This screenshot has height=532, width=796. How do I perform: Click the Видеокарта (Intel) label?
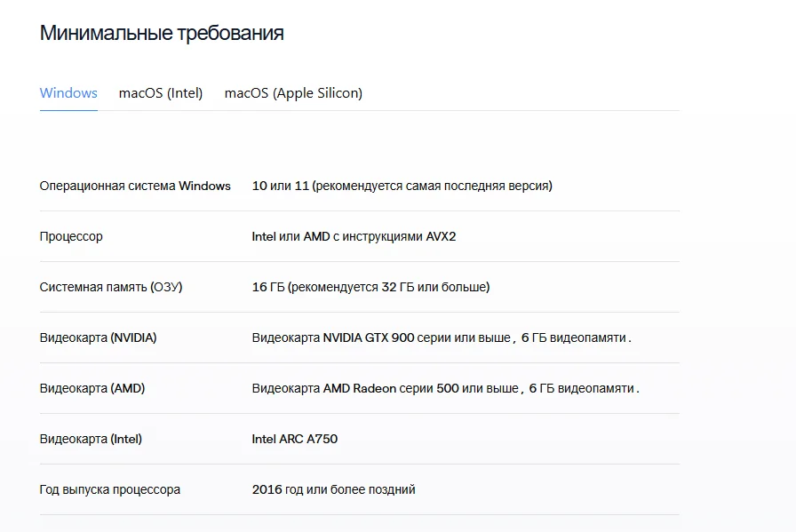(91, 439)
